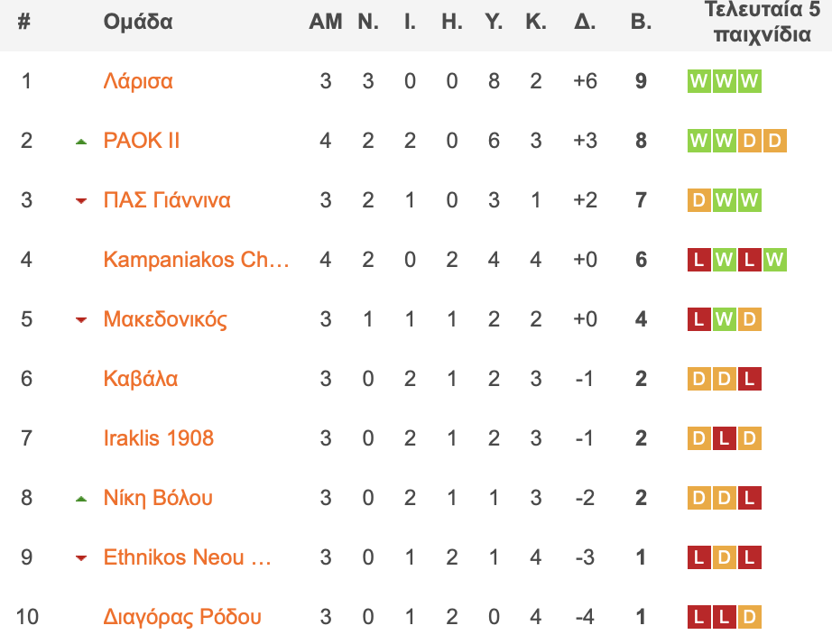Click the green up arrow beside PAOK II
This screenshot has height=644, width=832.
pyautogui.click(x=81, y=142)
